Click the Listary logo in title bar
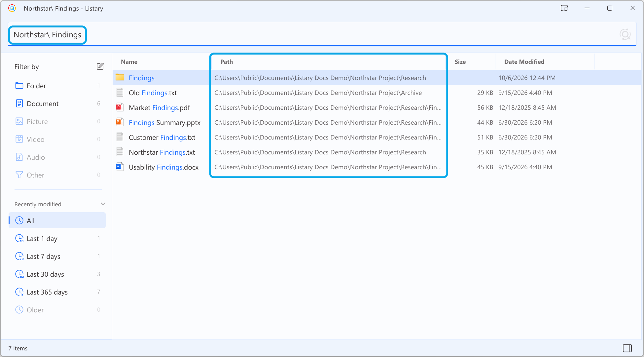Viewport: 644px width, 357px height. pyautogui.click(x=12, y=8)
